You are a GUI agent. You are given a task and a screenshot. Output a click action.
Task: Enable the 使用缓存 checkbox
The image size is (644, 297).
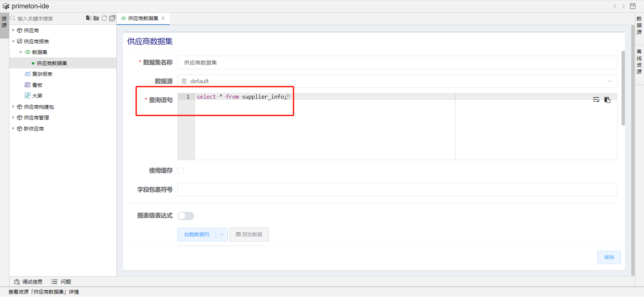180,171
